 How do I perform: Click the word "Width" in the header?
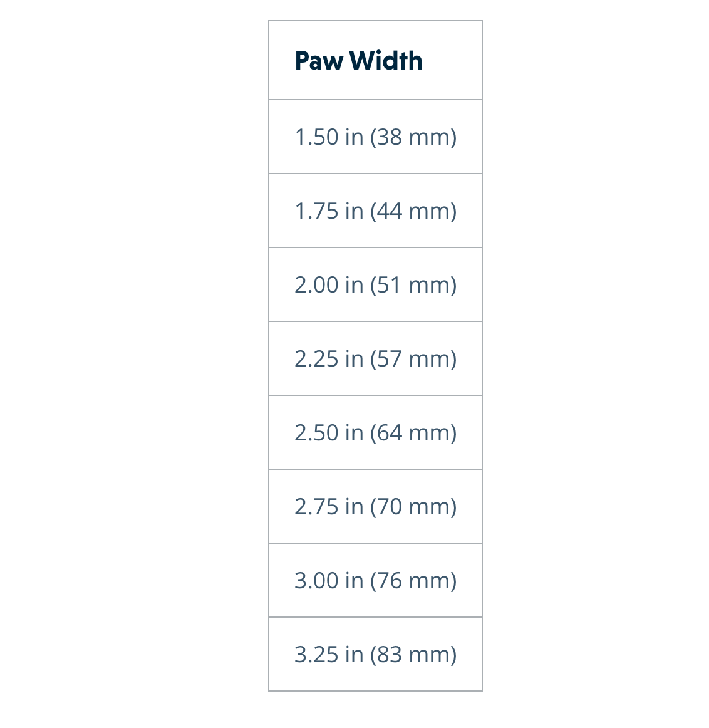[386, 61]
